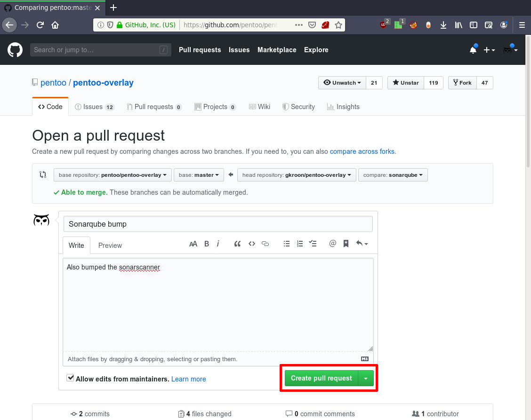Open Marketplace in top navigation
Image resolution: width=531 pixels, height=420 pixels.
(277, 50)
